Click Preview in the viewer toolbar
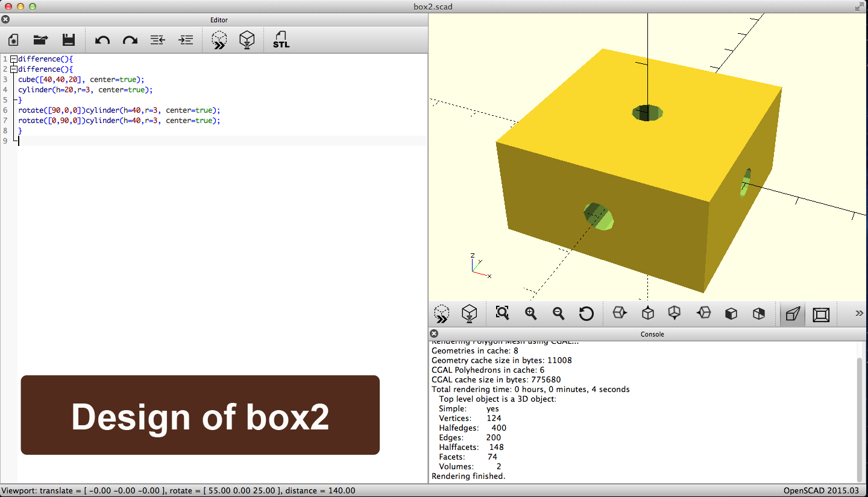This screenshot has height=497, width=868. 442,314
